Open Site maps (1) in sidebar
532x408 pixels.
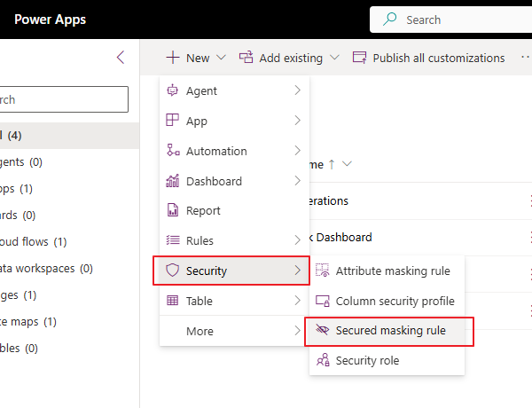coord(69,321)
